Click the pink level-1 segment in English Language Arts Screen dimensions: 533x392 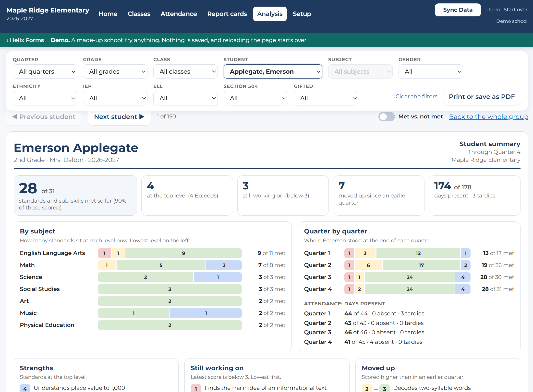(104, 253)
